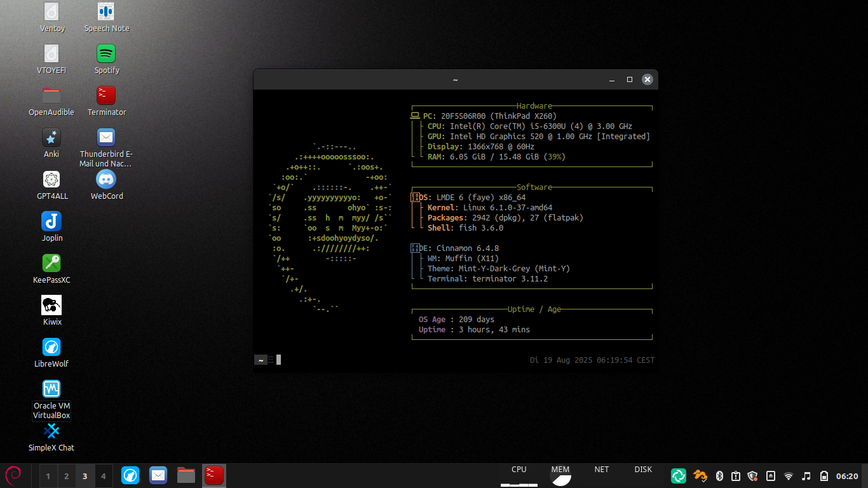868x488 pixels.
Task: Select the GPT4ALL desktop shortcut
Action: tap(51, 179)
